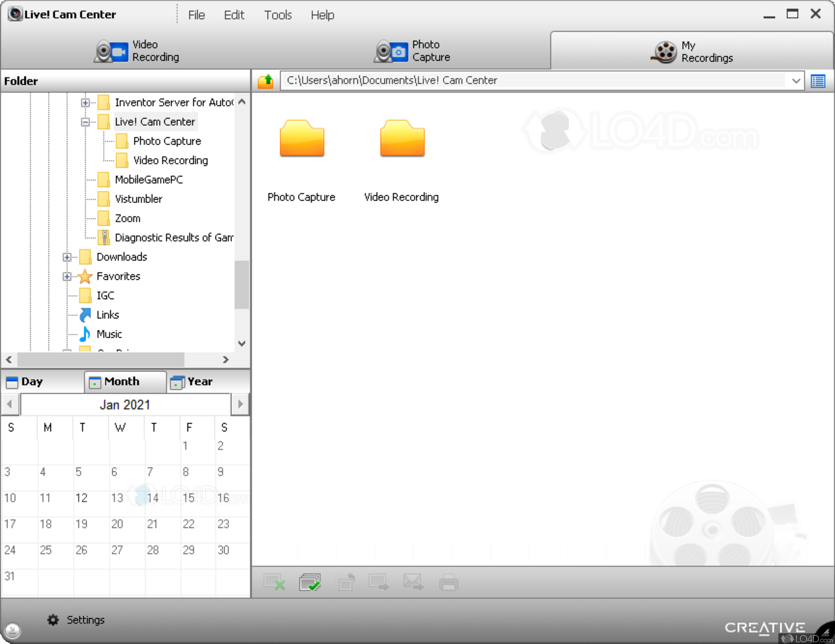Viewport: 835px width, 644px height.
Task: Click the move to folder icon
Action: [x=379, y=583]
